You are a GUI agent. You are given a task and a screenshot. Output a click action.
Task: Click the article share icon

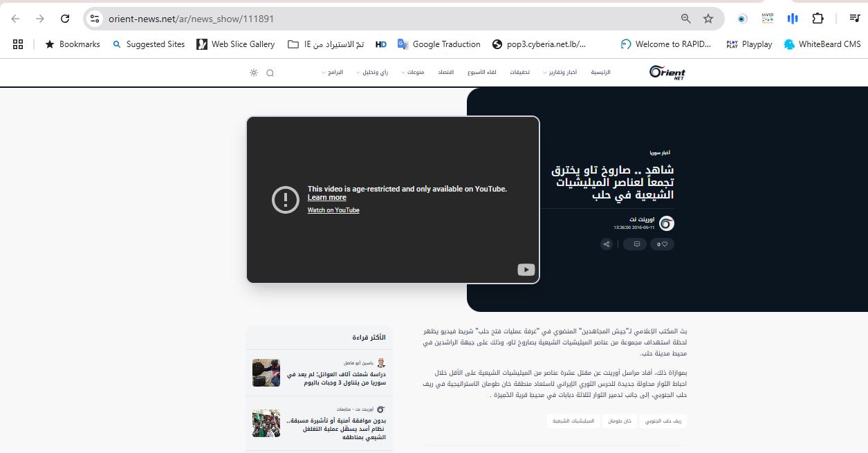(x=607, y=244)
